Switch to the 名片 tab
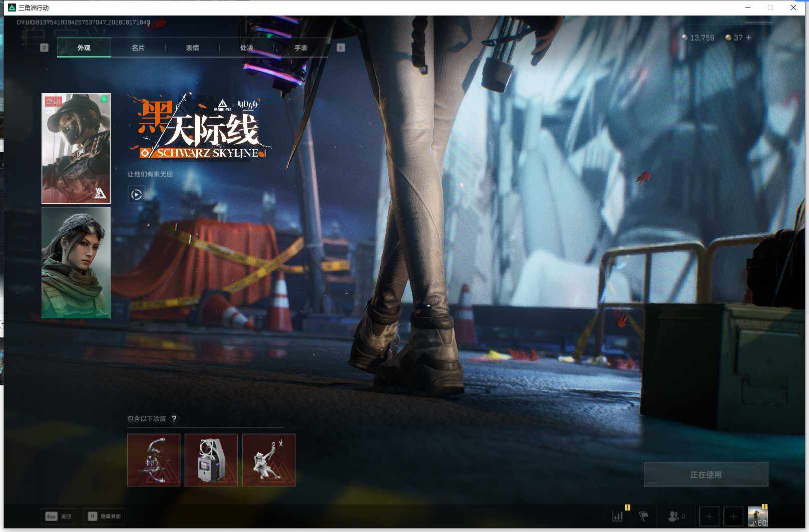 pos(138,48)
